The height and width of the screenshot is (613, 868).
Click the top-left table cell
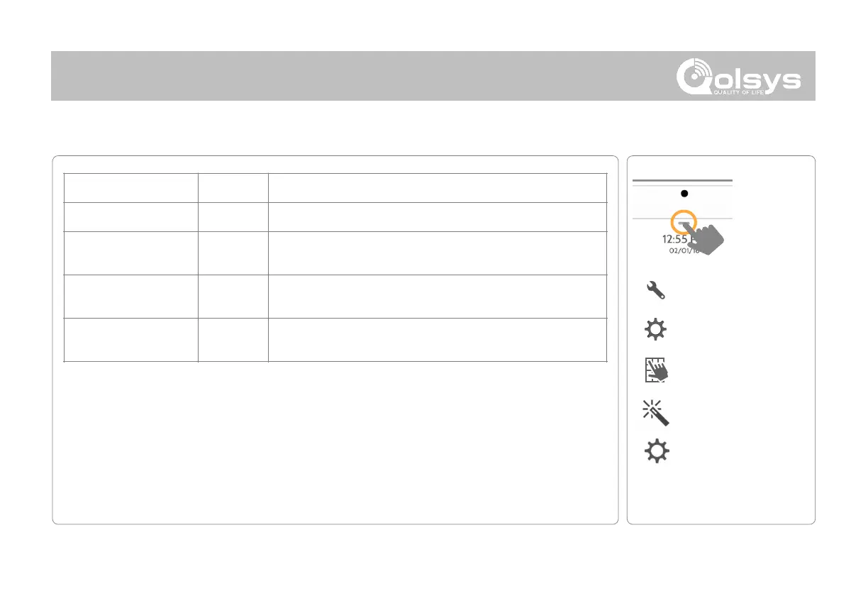coord(130,187)
